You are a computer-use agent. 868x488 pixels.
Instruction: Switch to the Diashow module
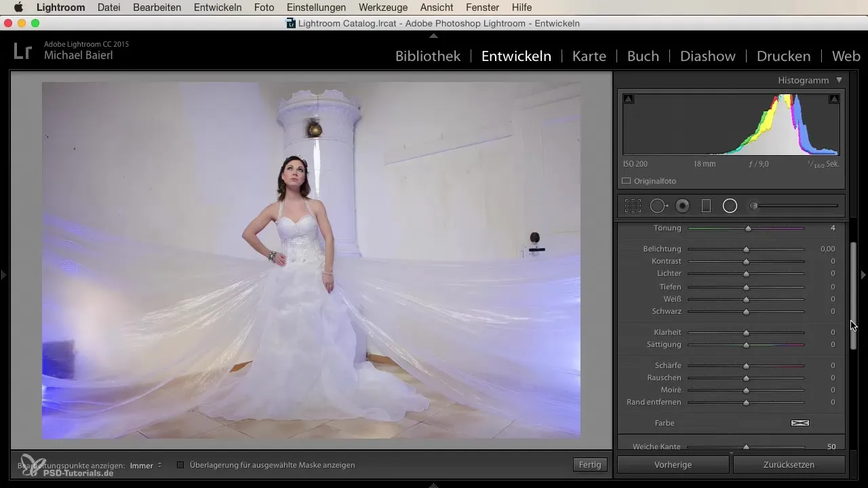click(708, 56)
